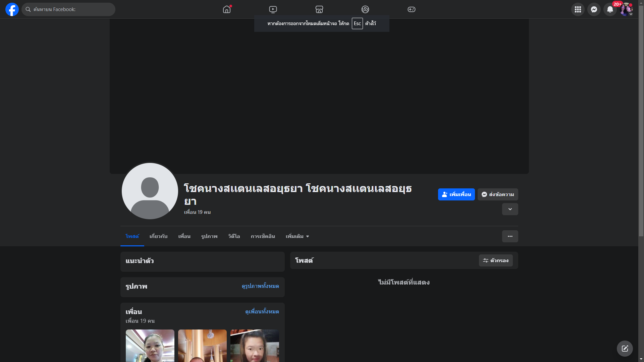
Task: Click the Facebook logo icon
Action: (x=12, y=9)
